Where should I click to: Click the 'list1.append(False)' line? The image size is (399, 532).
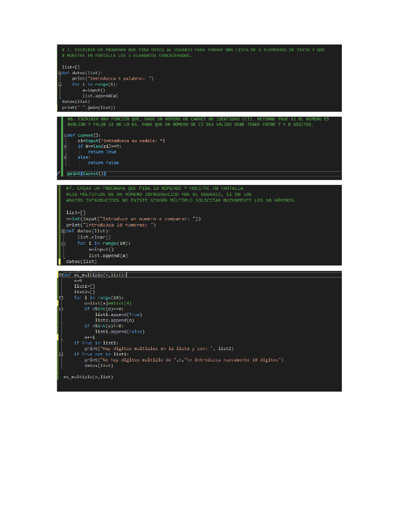click(120, 332)
